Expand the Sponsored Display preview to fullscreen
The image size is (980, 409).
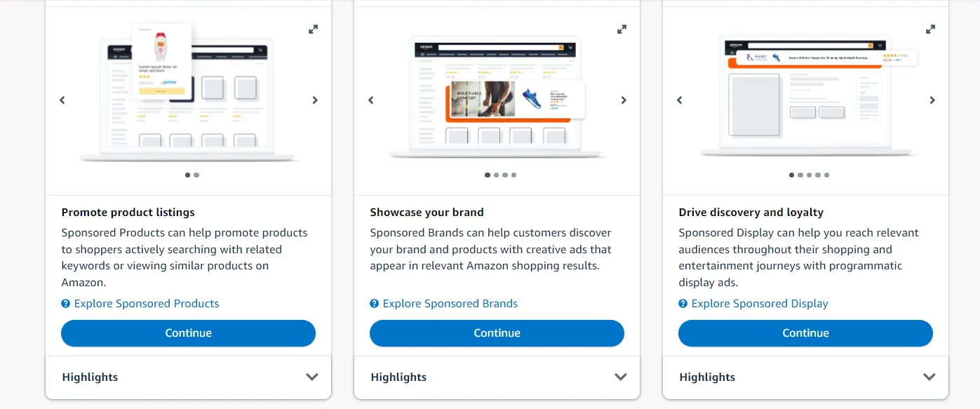[x=930, y=29]
